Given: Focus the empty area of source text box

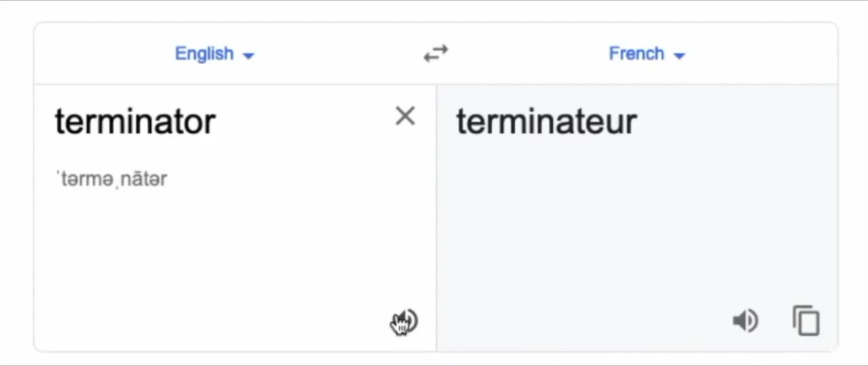Looking at the screenshot, I should 224,251.
